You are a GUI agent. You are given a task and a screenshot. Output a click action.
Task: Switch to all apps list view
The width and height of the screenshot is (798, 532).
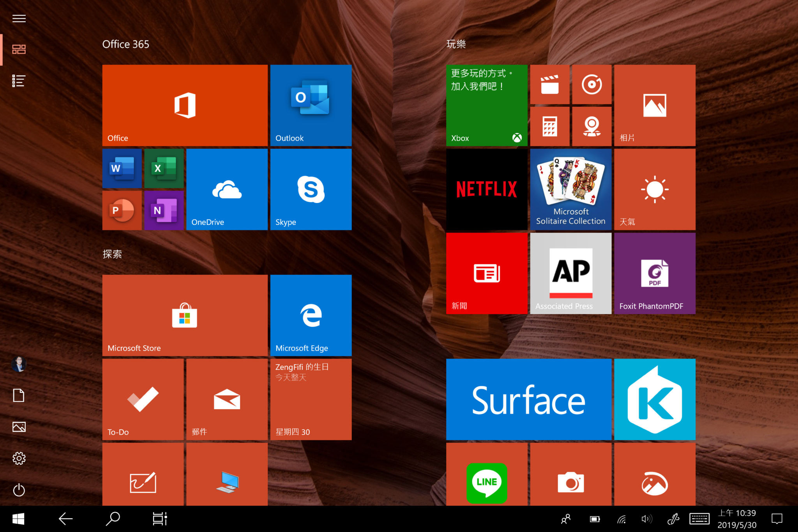19,81
